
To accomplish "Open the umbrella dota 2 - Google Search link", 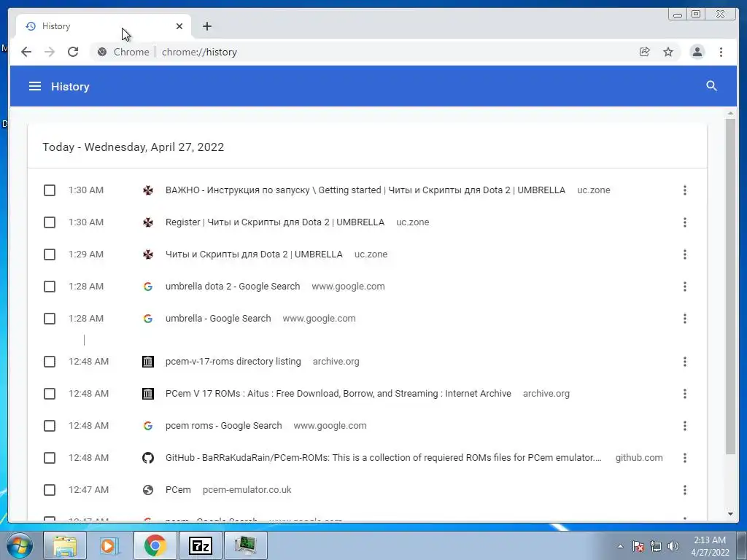I will point(233,286).
